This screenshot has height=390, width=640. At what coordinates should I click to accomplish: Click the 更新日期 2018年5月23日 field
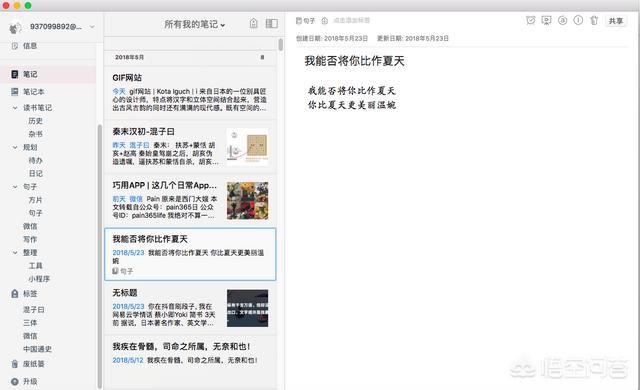point(413,38)
